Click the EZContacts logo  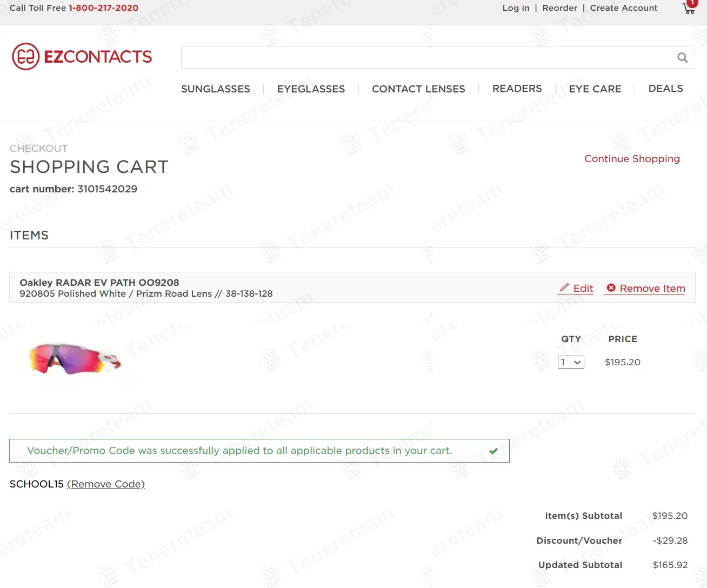tap(82, 57)
